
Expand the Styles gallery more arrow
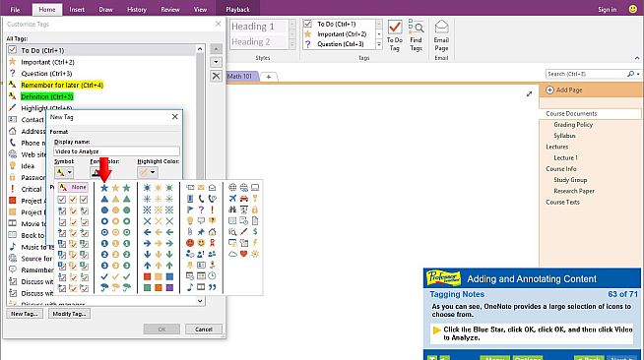[292, 44]
